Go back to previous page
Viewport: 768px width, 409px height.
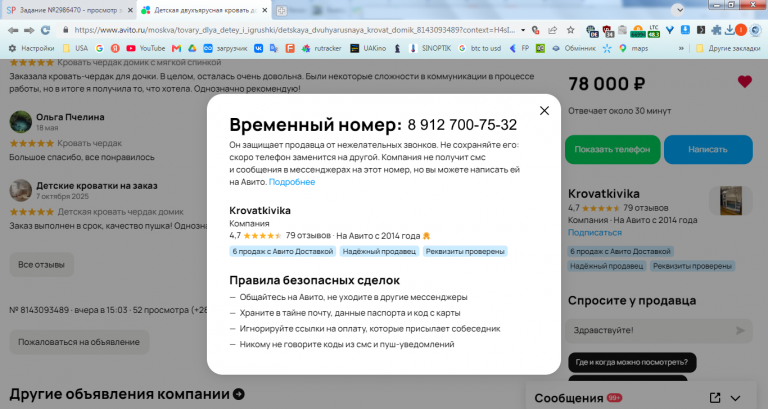(13, 30)
